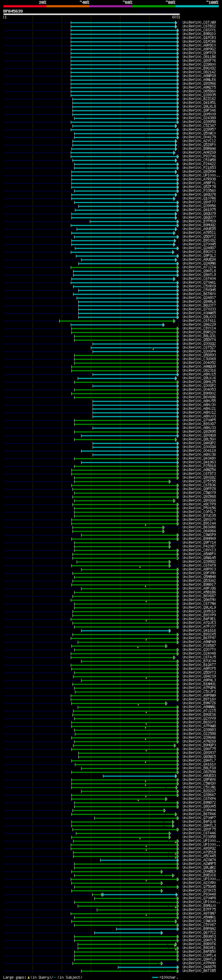Select hit label UniRef100_Q9FPZ9
The image size is (222, 980).
click(x=199, y=53)
